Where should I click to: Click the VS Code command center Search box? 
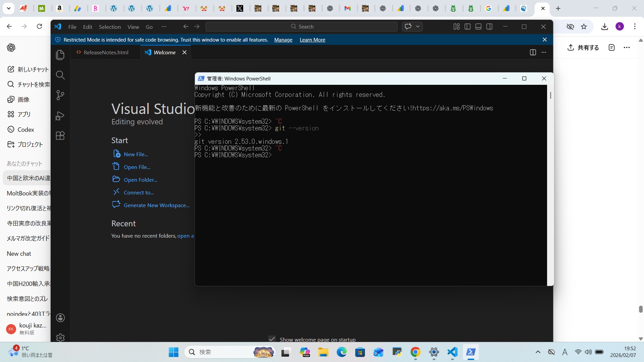point(302,26)
